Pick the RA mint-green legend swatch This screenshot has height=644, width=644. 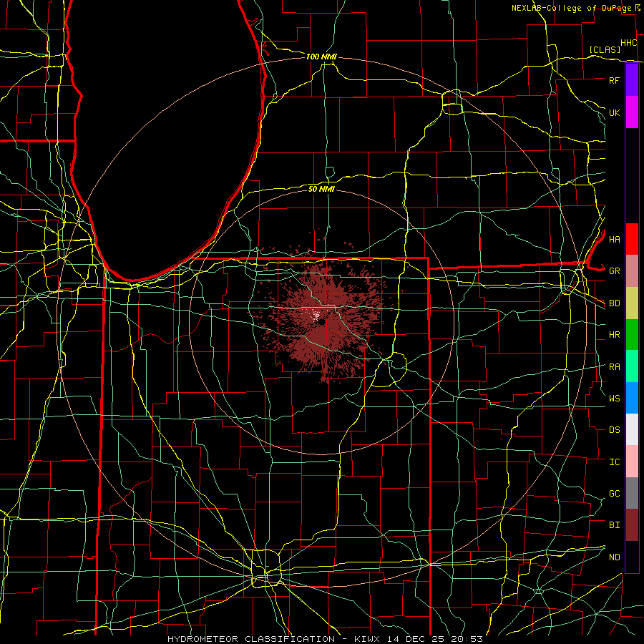(x=632, y=366)
